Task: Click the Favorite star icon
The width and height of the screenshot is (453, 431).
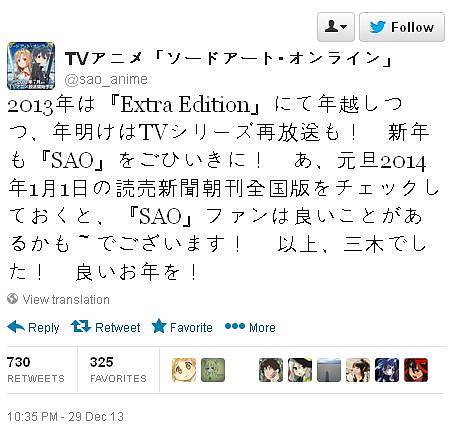Action: [x=159, y=326]
